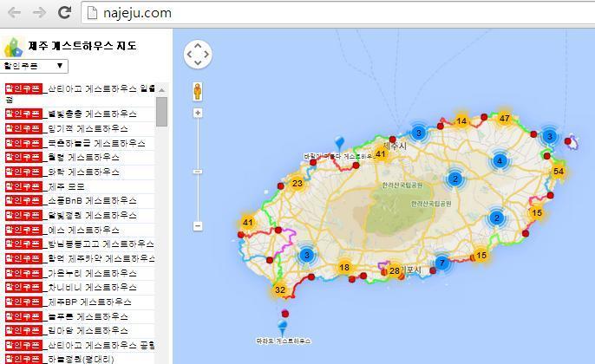Click the red marker on Udo island
Image resolution: width=595 pixels, height=364 pixels.
pyautogui.click(x=567, y=141)
